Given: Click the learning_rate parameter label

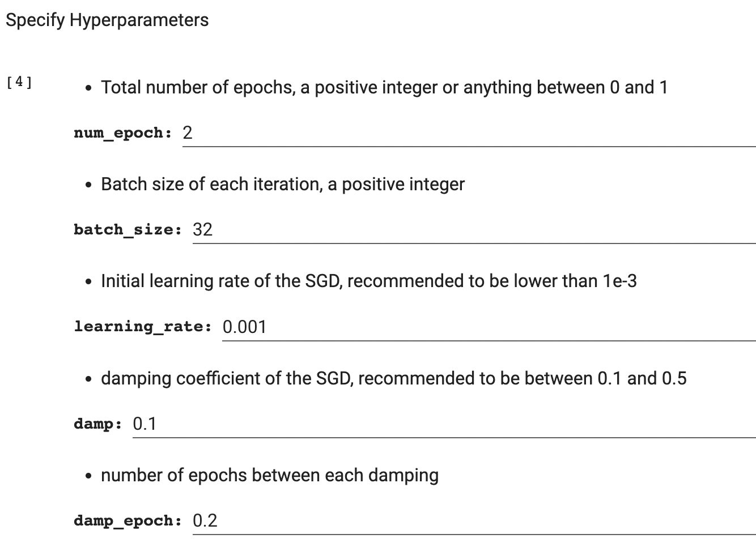Looking at the screenshot, I should coord(143,327).
